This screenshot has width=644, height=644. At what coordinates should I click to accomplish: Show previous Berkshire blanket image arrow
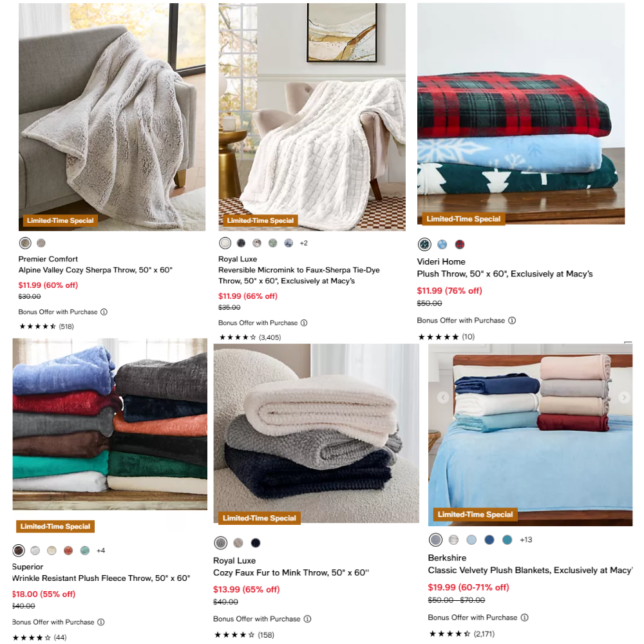coord(443,397)
